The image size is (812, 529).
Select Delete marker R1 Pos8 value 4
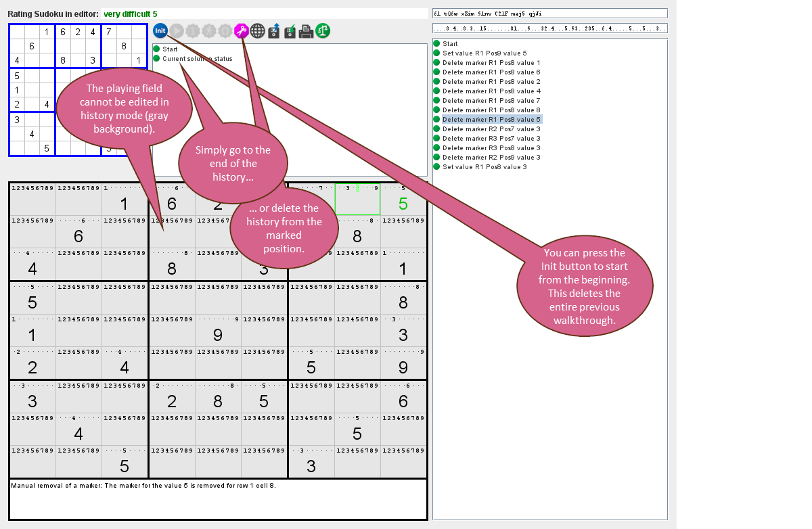(491, 91)
